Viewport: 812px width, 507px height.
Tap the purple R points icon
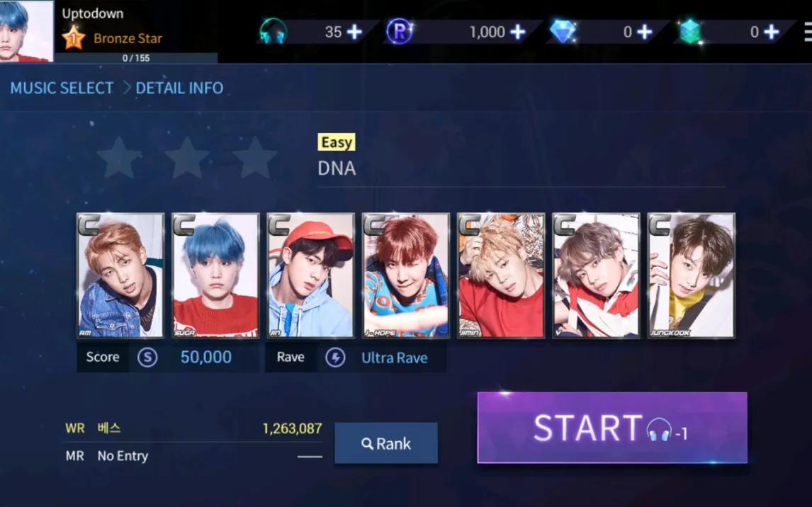click(399, 32)
